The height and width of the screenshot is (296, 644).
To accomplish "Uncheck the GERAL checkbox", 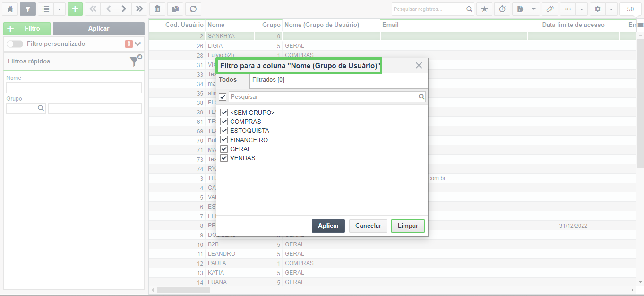I will pyautogui.click(x=224, y=149).
